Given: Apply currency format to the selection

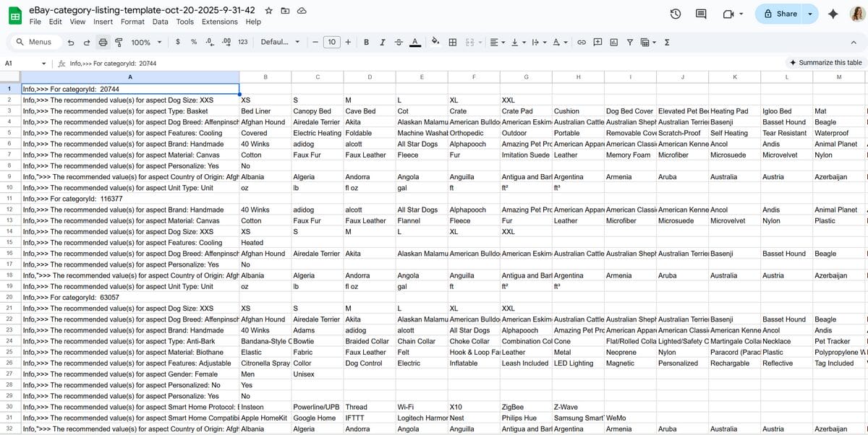Looking at the screenshot, I should 177,42.
